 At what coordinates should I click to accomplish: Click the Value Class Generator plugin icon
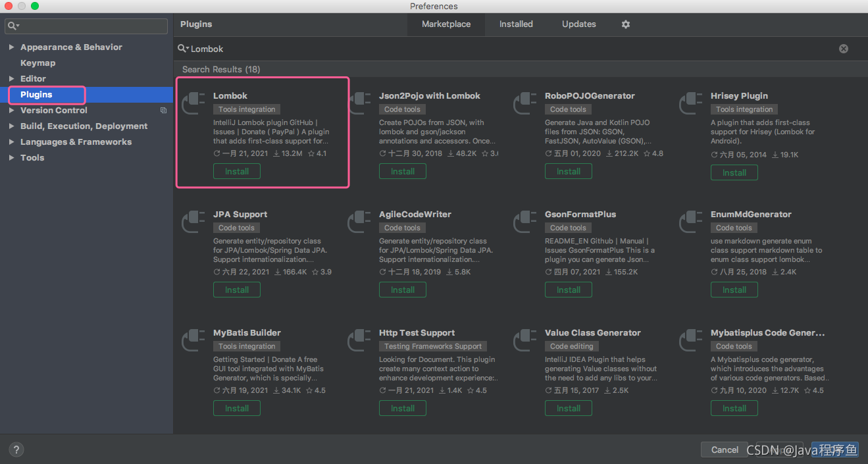(x=525, y=341)
